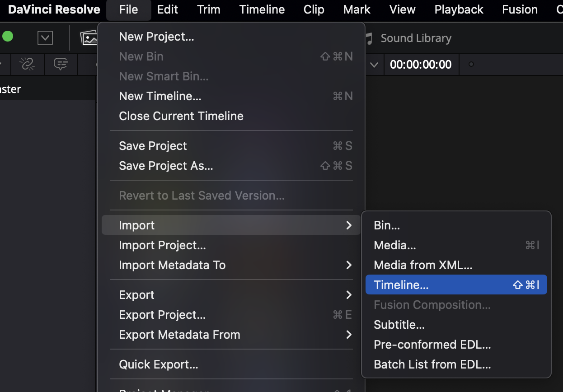The height and width of the screenshot is (392, 563).
Task: Open the dropdown arrow left of timecode
Action: [x=374, y=65]
